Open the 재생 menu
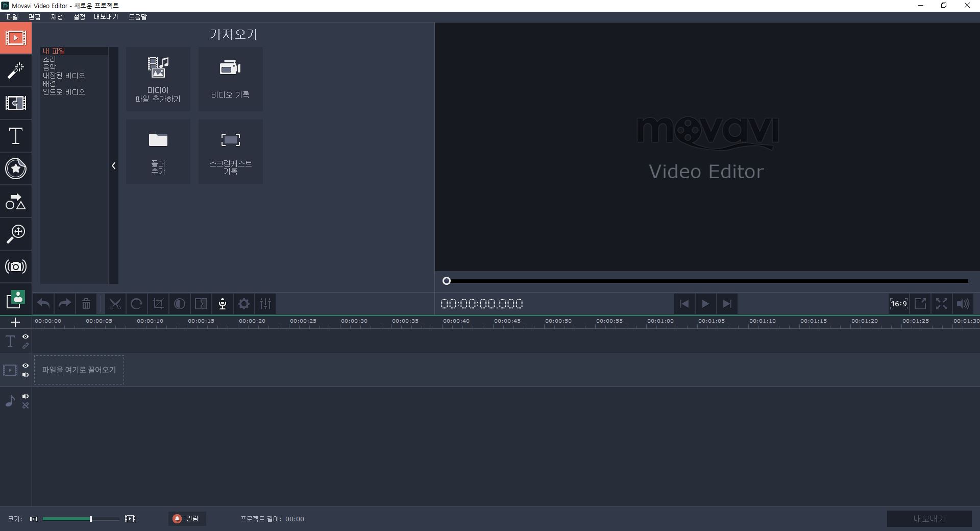 57,17
